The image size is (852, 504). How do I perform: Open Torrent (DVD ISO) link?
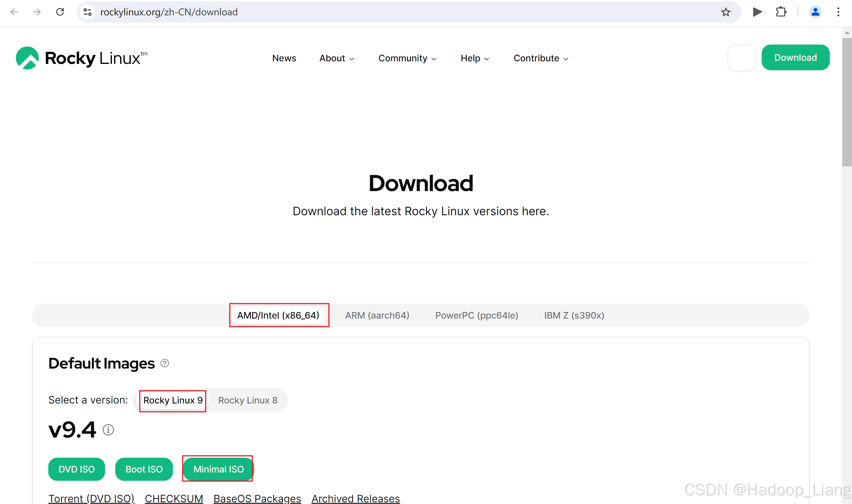[91, 499]
